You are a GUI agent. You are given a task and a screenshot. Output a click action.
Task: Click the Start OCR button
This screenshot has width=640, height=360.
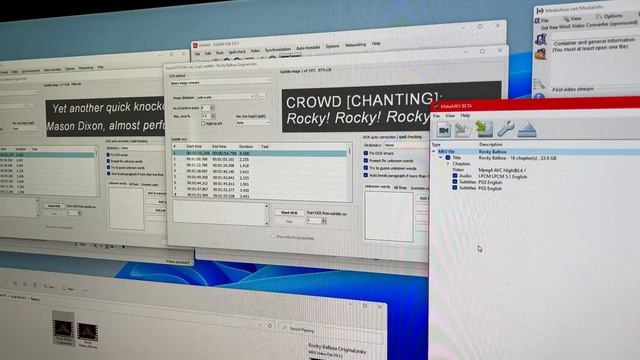click(x=289, y=213)
